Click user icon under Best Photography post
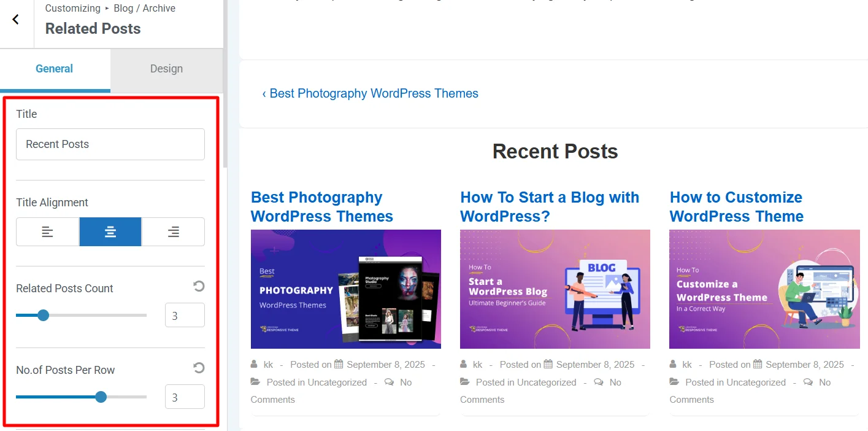This screenshot has height=431, width=868. (x=254, y=364)
